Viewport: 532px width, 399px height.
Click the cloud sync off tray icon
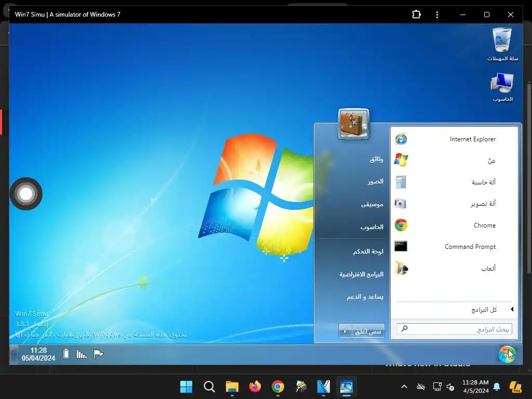coord(421,387)
